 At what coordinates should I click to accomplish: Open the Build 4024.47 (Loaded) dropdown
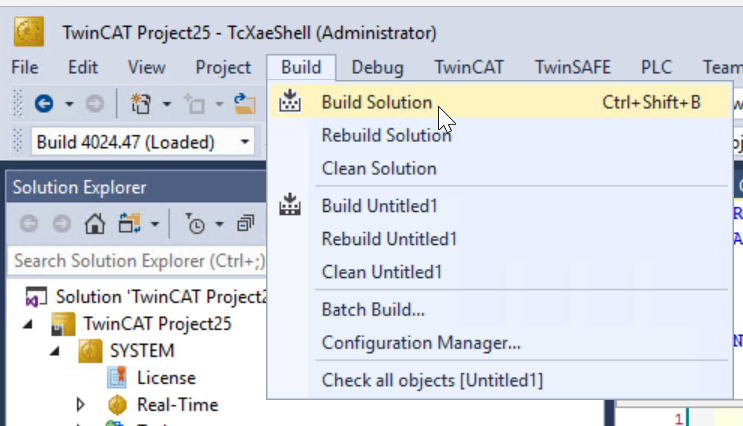[x=245, y=142]
